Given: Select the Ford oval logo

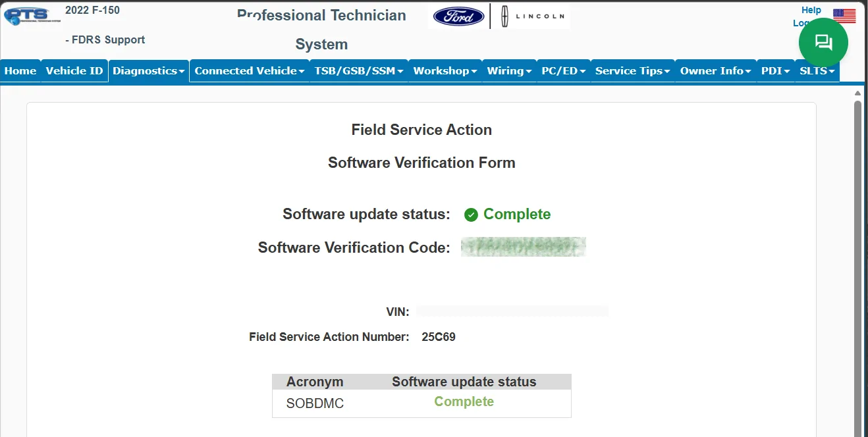Looking at the screenshot, I should 458,16.
